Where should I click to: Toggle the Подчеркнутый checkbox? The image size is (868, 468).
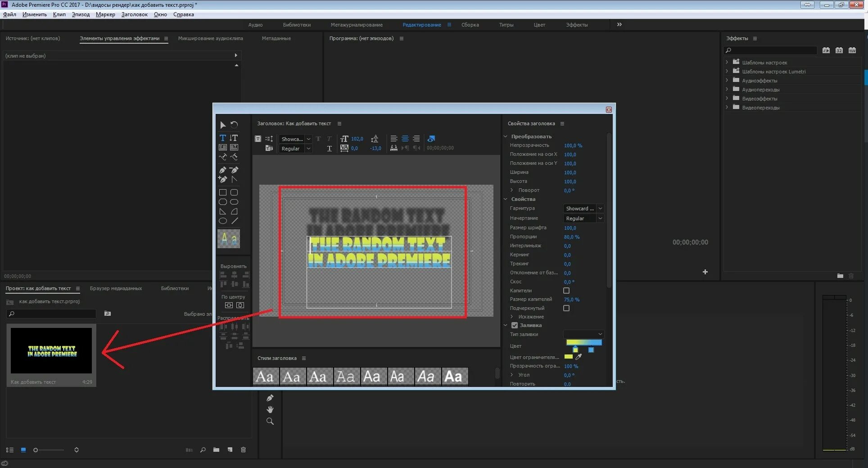[566, 308]
